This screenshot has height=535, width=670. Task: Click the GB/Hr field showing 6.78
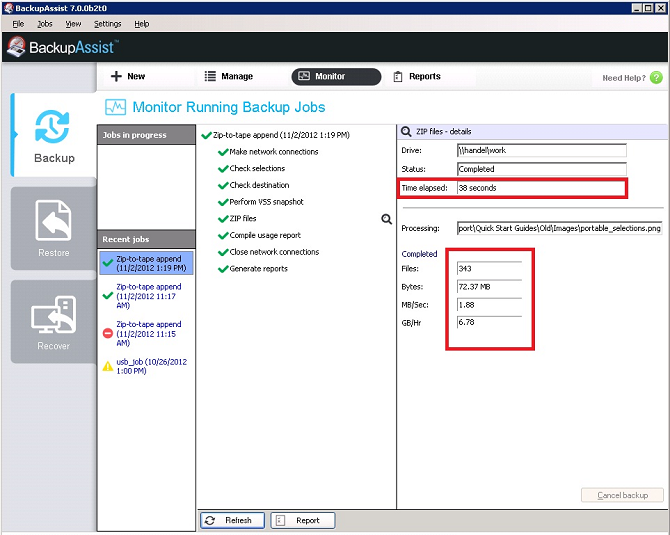click(x=489, y=322)
